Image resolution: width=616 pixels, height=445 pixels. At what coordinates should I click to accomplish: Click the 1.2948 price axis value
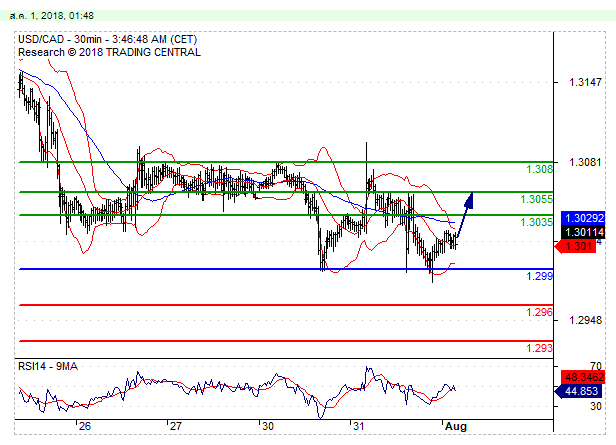pyautogui.click(x=585, y=320)
